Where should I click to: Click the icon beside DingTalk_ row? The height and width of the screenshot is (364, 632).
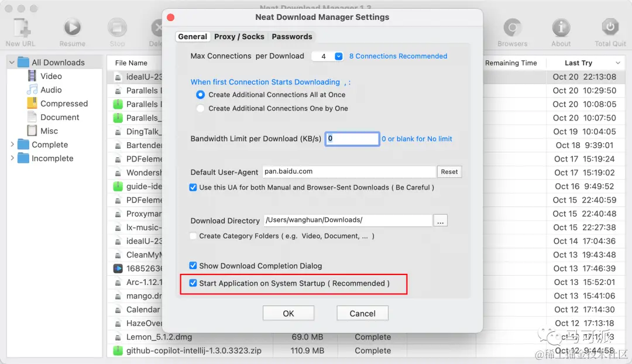tap(118, 132)
